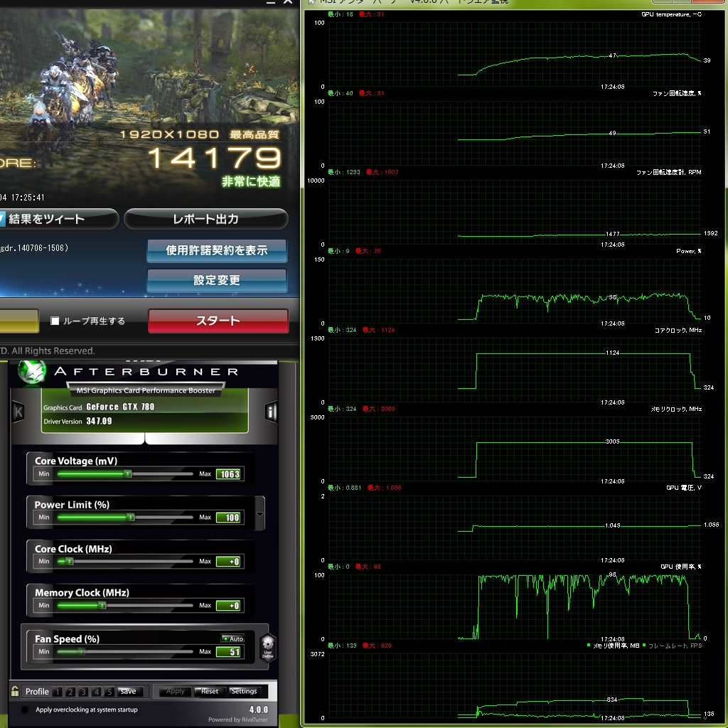728x728 pixels.
Task: Click the Fan Speed value field 51
Action: [228, 652]
